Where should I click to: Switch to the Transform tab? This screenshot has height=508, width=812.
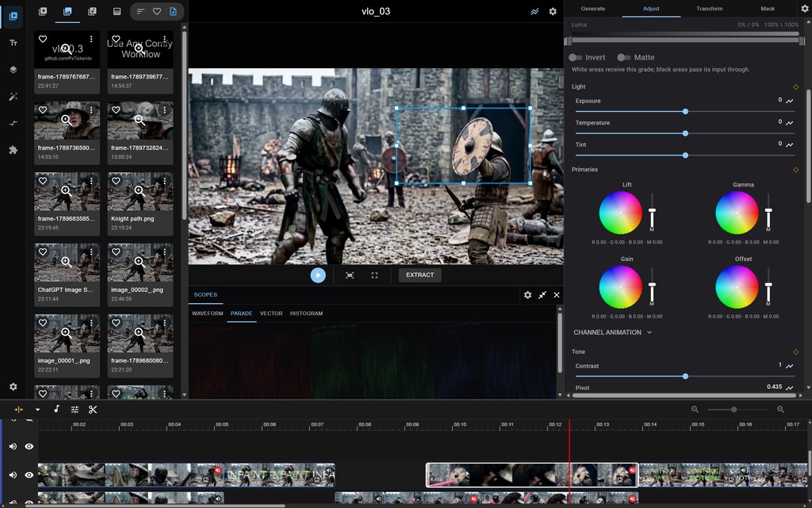point(710,9)
